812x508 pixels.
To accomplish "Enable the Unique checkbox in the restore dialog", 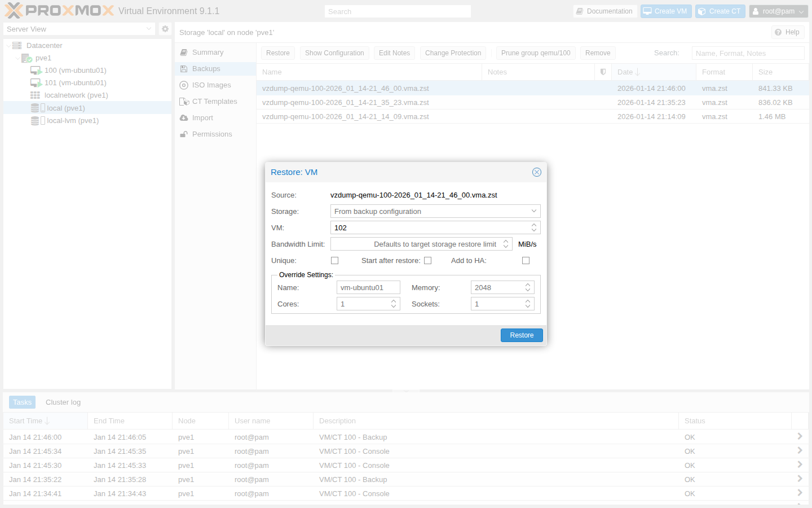I will 334,260.
